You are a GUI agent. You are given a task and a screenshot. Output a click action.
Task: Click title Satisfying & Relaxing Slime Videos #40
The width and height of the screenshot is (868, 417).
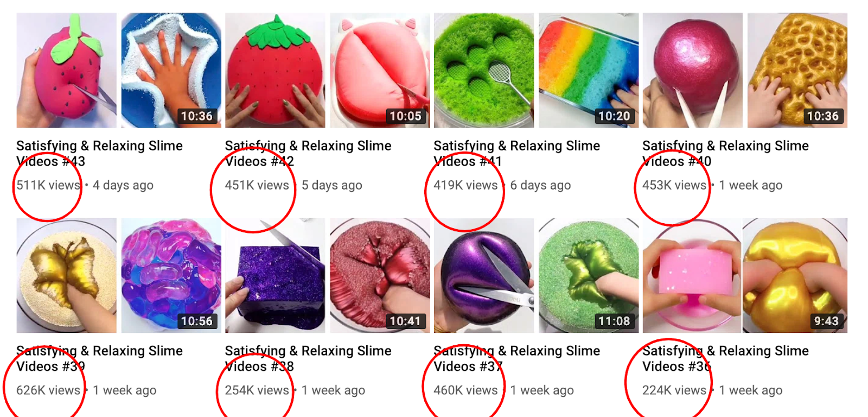[x=725, y=154]
